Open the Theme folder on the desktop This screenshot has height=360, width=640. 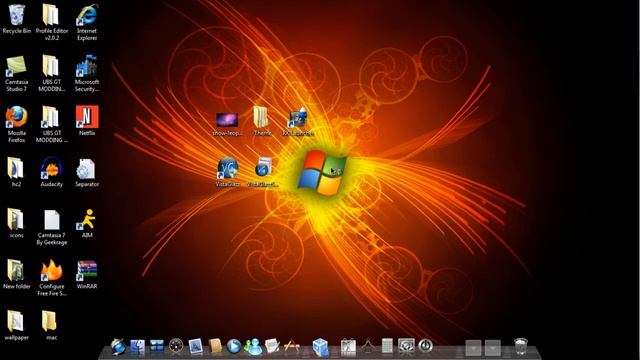[x=262, y=121]
